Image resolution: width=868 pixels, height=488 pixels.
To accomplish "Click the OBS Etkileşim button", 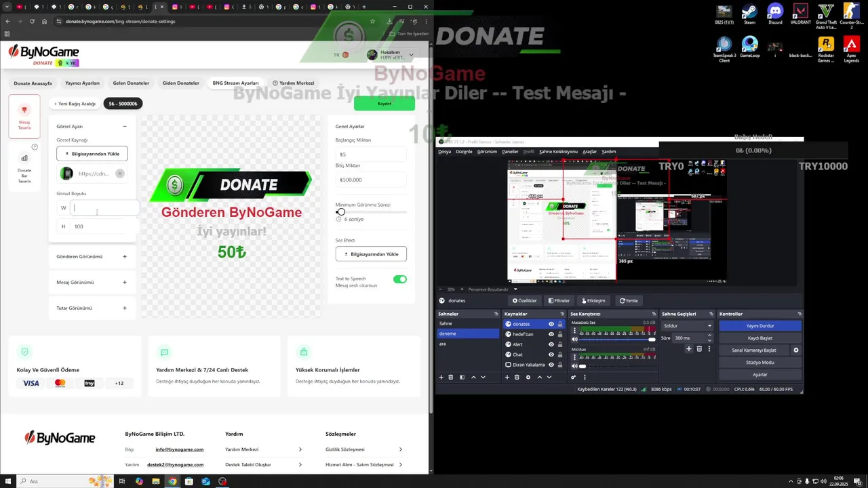I will [x=593, y=300].
